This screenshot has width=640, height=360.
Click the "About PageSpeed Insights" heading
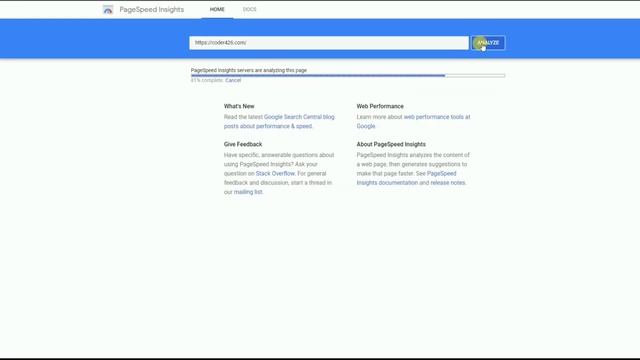[x=391, y=144]
